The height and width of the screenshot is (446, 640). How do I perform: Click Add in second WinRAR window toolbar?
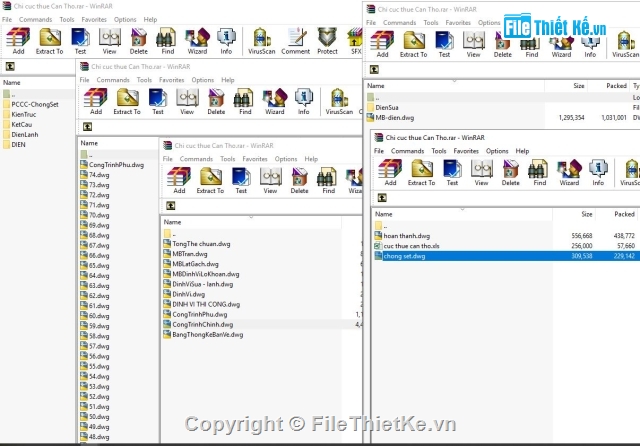[96, 101]
